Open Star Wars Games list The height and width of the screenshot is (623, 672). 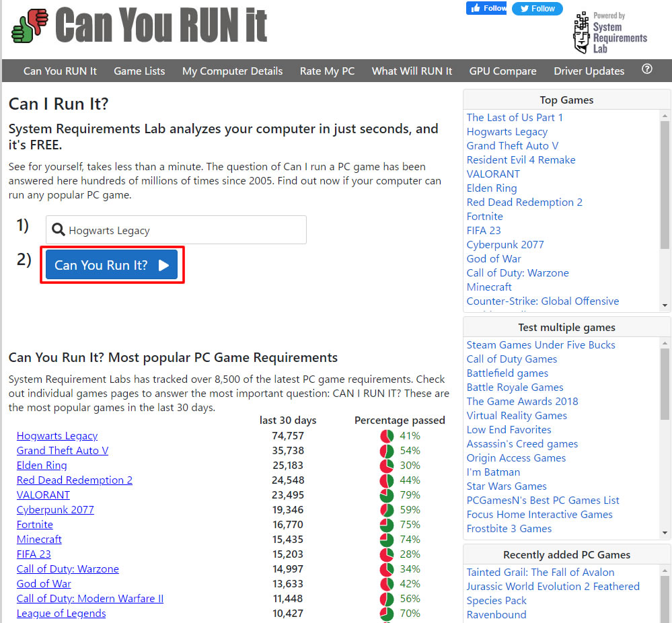click(507, 486)
